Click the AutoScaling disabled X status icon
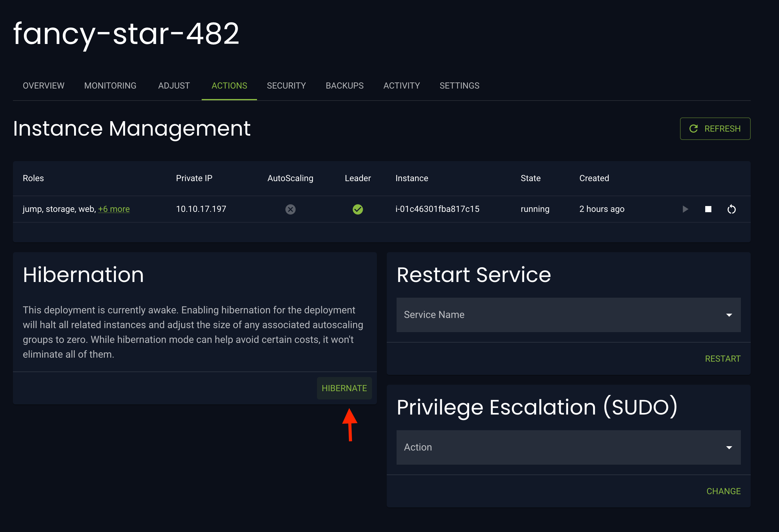 tap(290, 209)
